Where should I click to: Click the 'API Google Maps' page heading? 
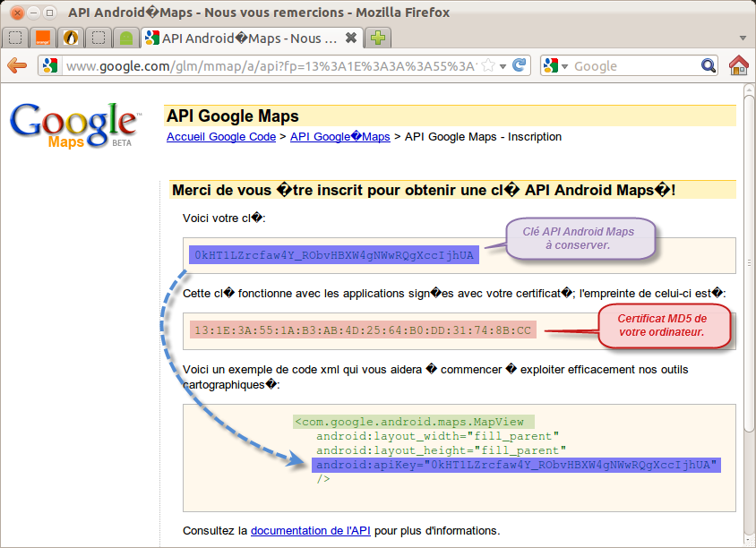pos(233,116)
